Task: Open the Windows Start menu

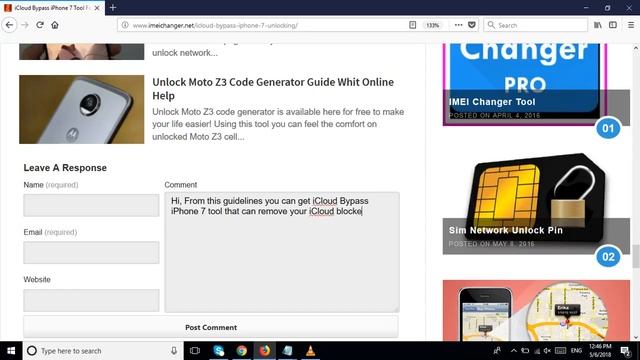Action: [x=11, y=351]
